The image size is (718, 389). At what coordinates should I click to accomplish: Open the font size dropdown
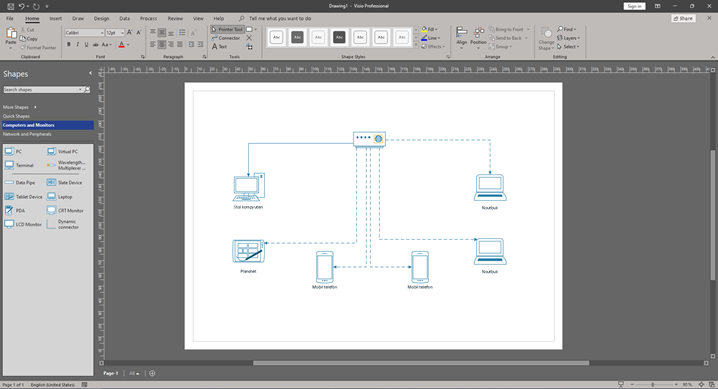click(122, 33)
